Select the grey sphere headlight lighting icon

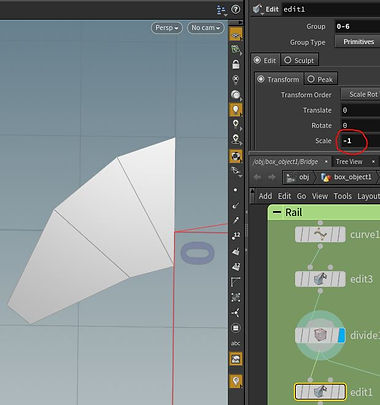236,95
